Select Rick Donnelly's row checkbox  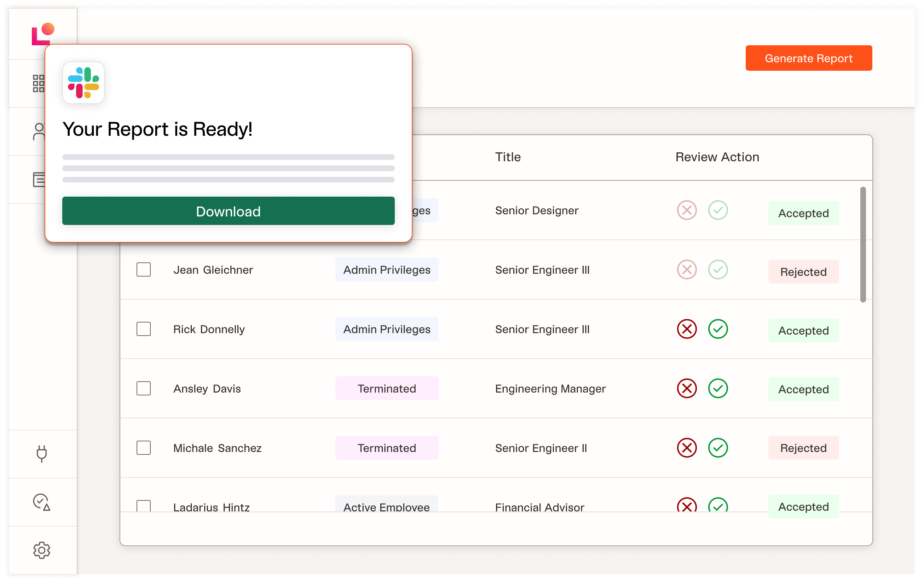144,329
